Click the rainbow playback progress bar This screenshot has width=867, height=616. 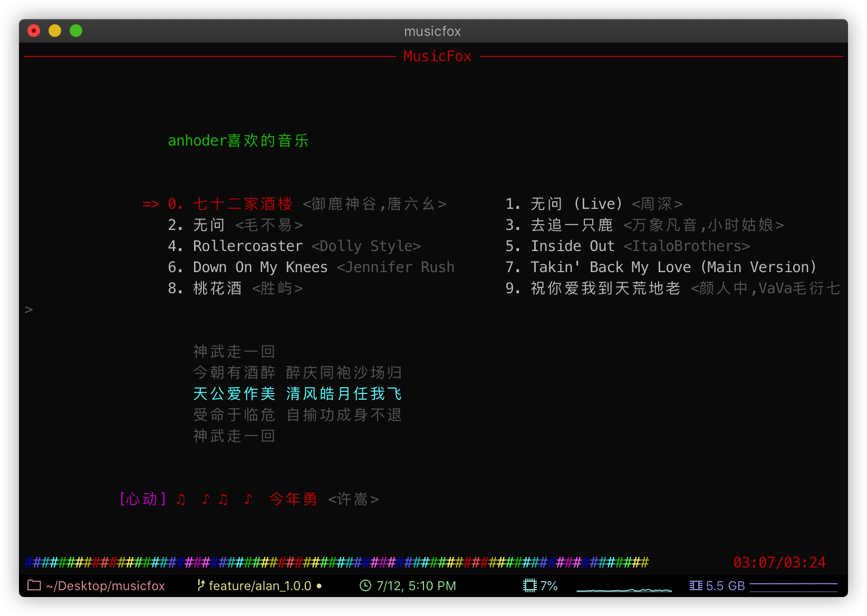coord(337,563)
